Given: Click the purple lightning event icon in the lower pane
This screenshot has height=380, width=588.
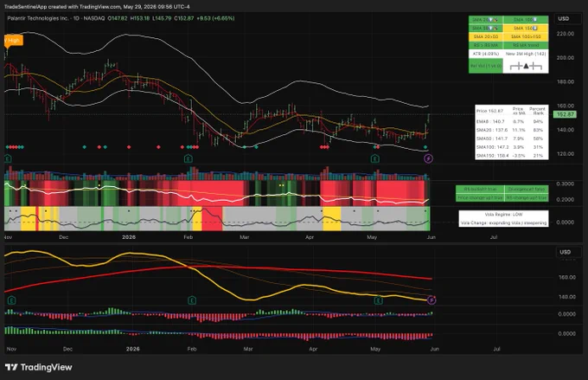Looking at the screenshot, I should tap(432, 300).
